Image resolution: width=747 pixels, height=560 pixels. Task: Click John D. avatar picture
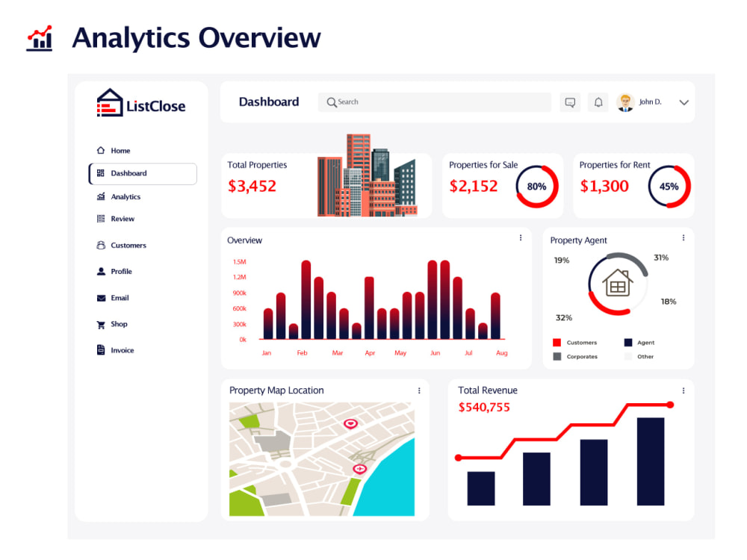[625, 102]
